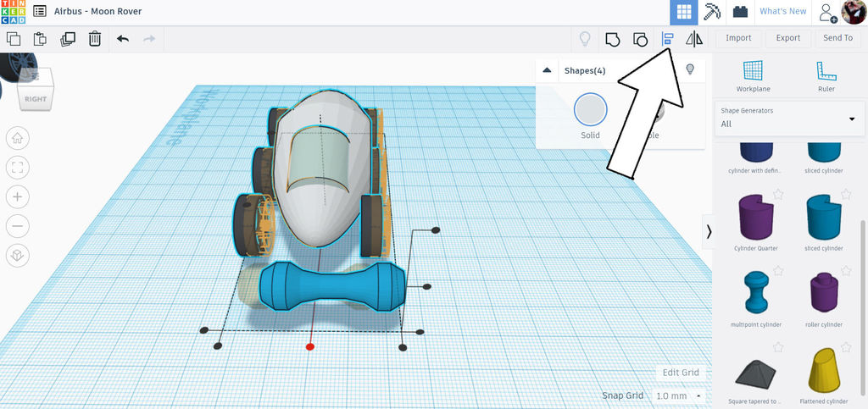Click the RIGHT face of view cube
868x409 pixels.
tap(36, 98)
